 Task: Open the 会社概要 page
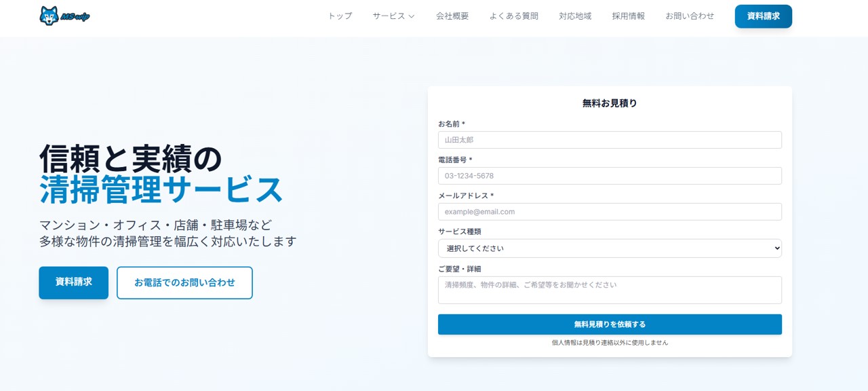coord(452,16)
